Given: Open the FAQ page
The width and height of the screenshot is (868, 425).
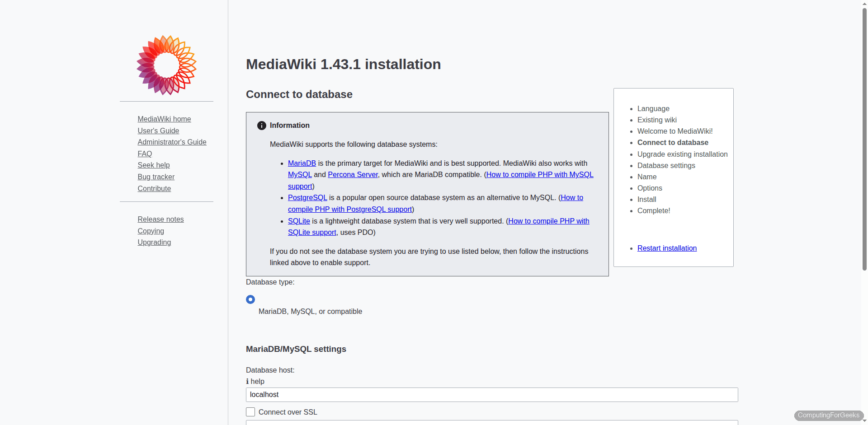Looking at the screenshot, I should tap(145, 154).
